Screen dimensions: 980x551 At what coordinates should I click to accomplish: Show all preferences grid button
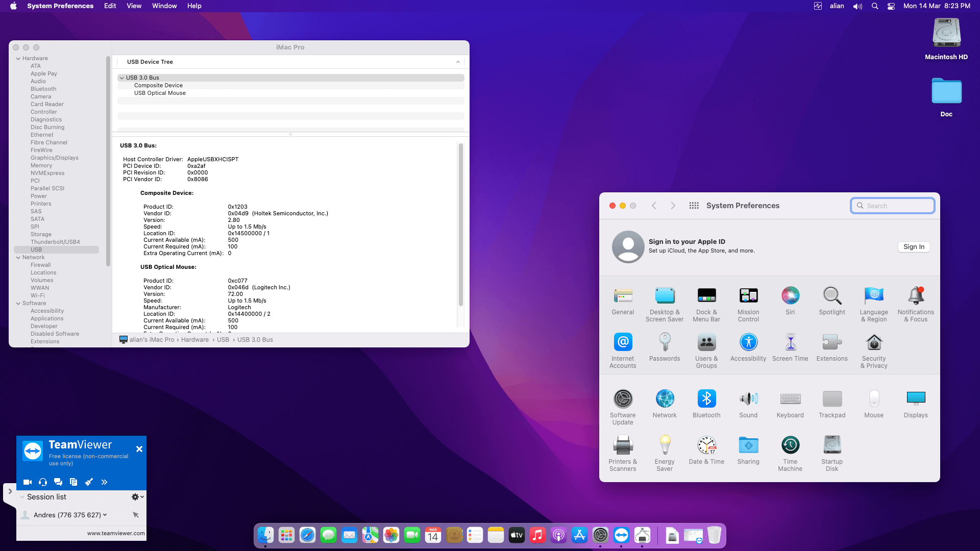pyautogui.click(x=694, y=206)
